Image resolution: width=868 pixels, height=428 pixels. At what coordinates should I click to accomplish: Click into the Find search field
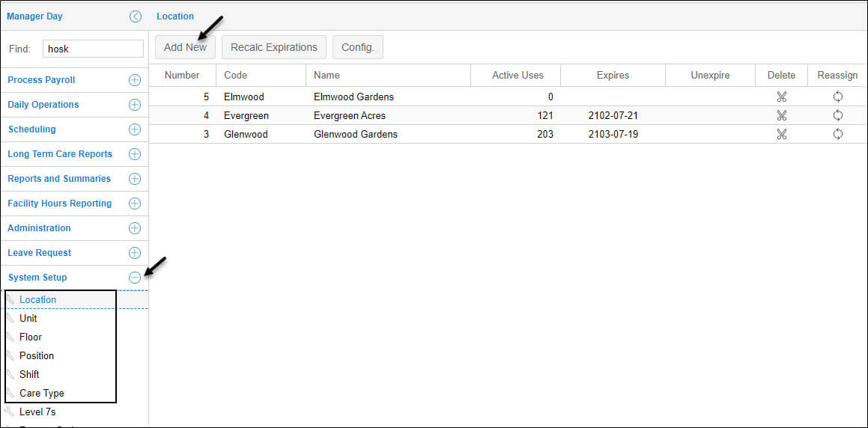pos(93,49)
